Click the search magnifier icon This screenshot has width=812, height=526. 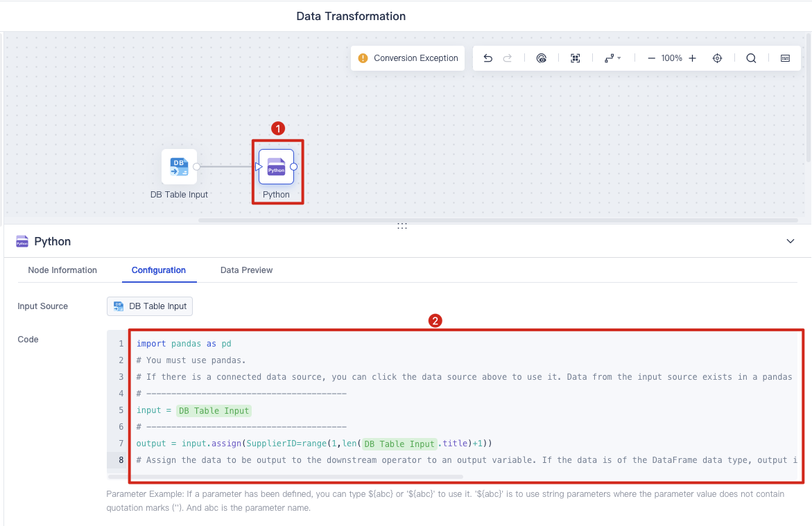[x=751, y=58]
